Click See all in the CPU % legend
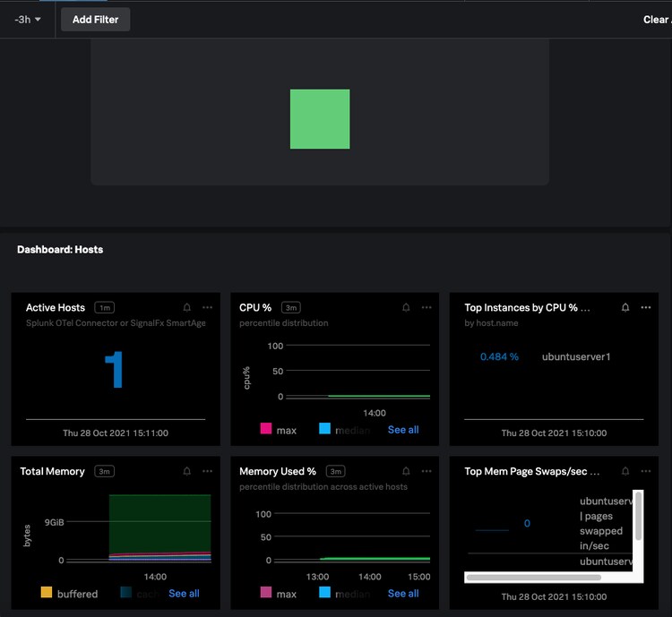The image size is (672, 617). [x=403, y=430]
